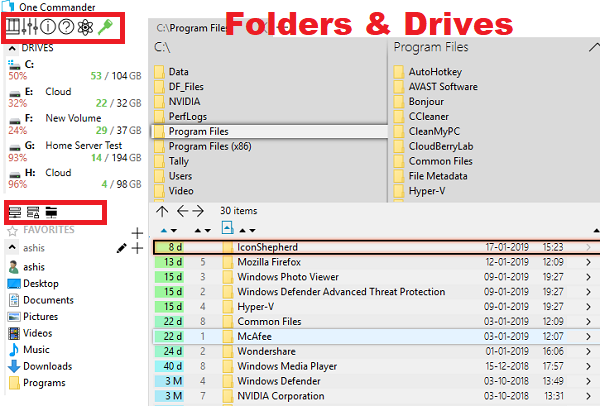The image size is (600, 406).
Task: Edit the ashis group with the pencil icon
Action: point(121,248)
